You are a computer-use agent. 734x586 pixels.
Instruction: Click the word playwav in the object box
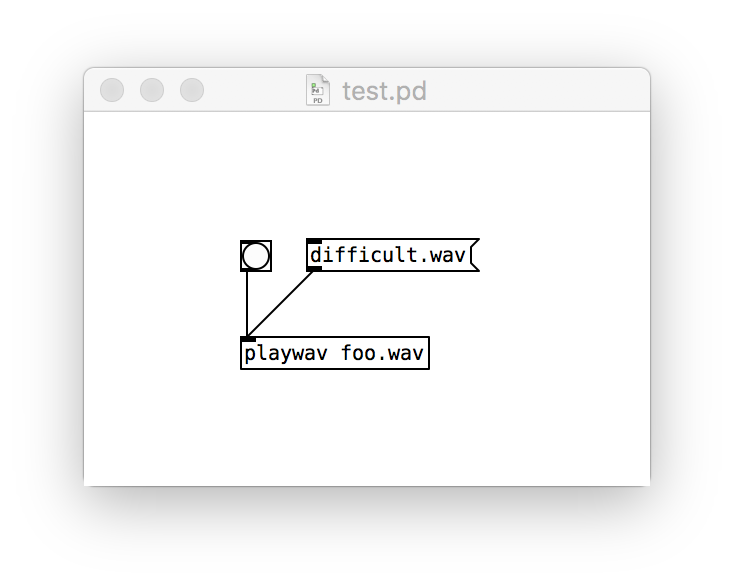pos(286,354)
